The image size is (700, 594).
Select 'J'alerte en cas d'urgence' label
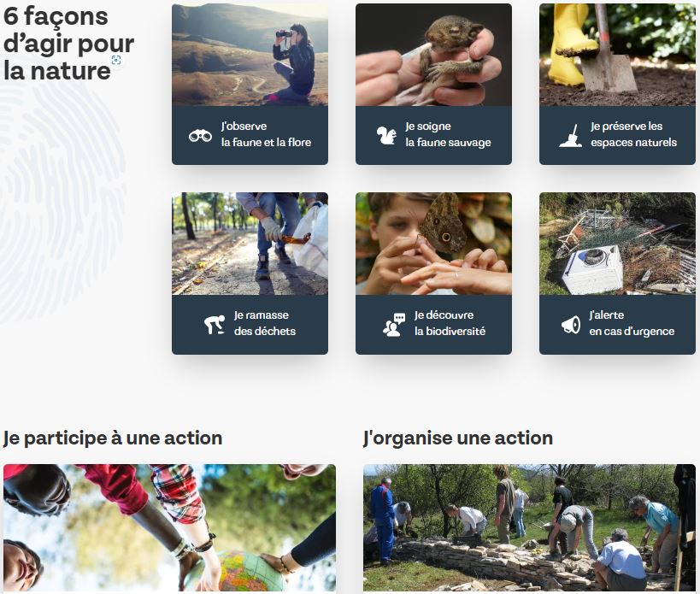632,323
